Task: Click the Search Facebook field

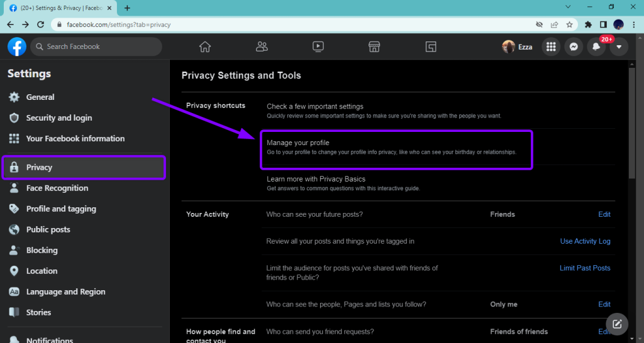Action: (96, 46)
